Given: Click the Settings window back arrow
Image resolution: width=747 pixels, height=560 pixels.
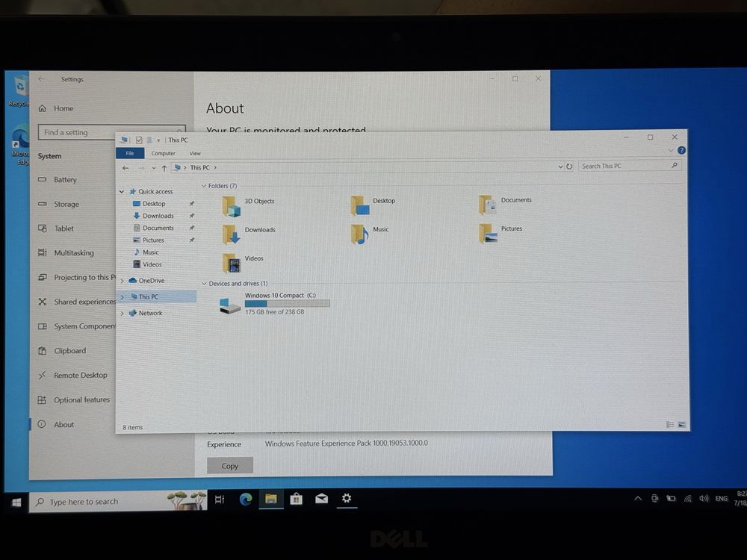Looking at the screenshot, I should [41, 79].
